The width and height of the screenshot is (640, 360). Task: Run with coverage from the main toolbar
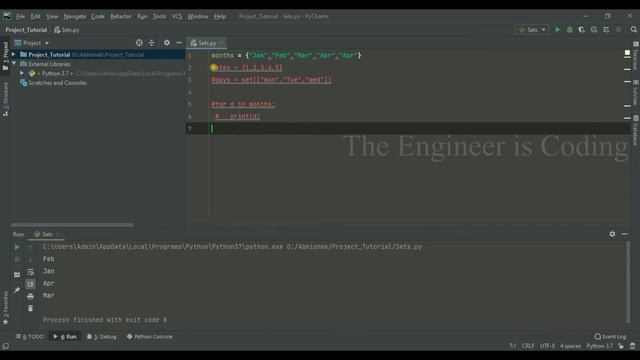[582, 29]
